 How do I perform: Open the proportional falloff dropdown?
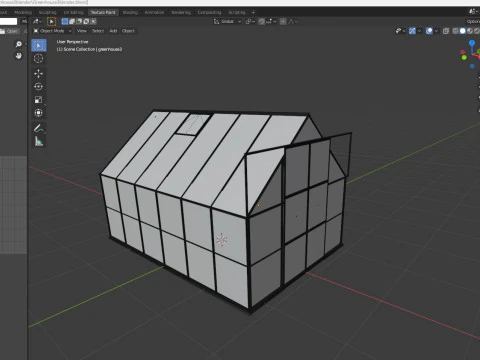(x=292, y=22)
